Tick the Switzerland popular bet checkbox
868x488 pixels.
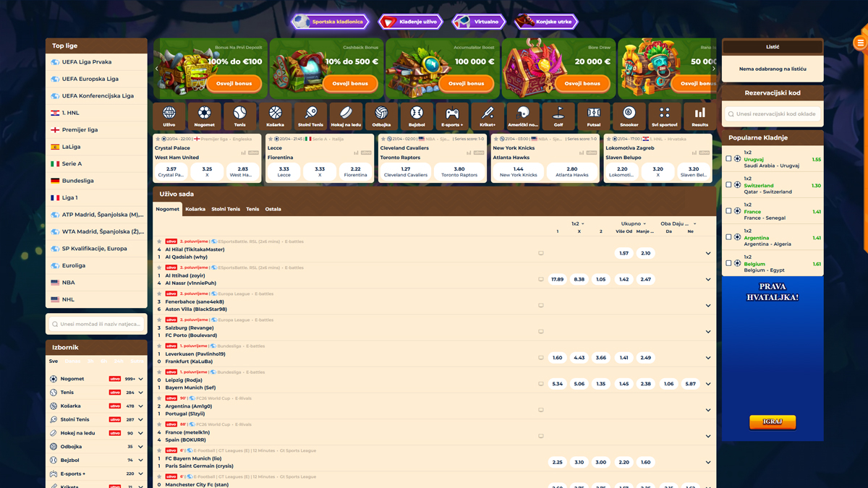[728, 185]
